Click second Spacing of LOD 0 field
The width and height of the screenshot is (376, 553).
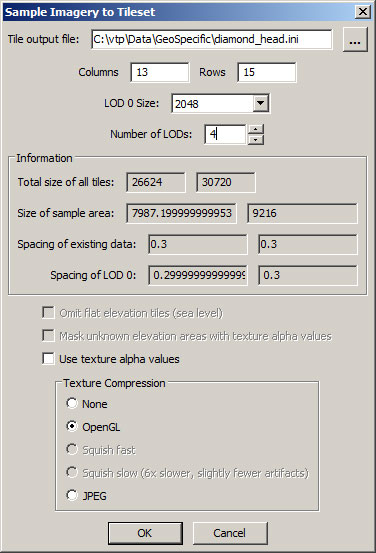pos(308,275)
